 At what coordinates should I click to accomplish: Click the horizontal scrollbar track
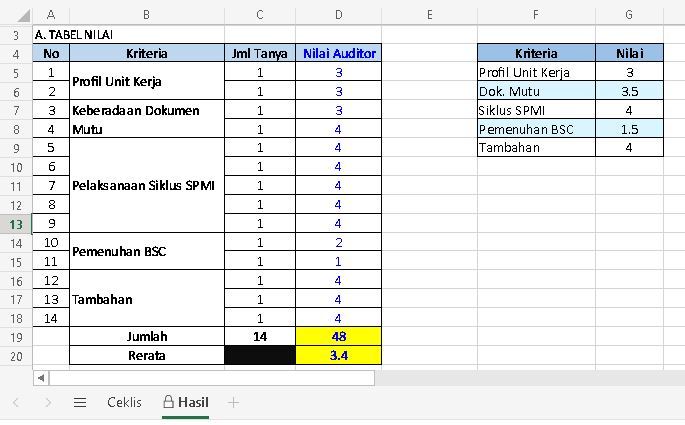pyautogui.click(x=210, y=378)
